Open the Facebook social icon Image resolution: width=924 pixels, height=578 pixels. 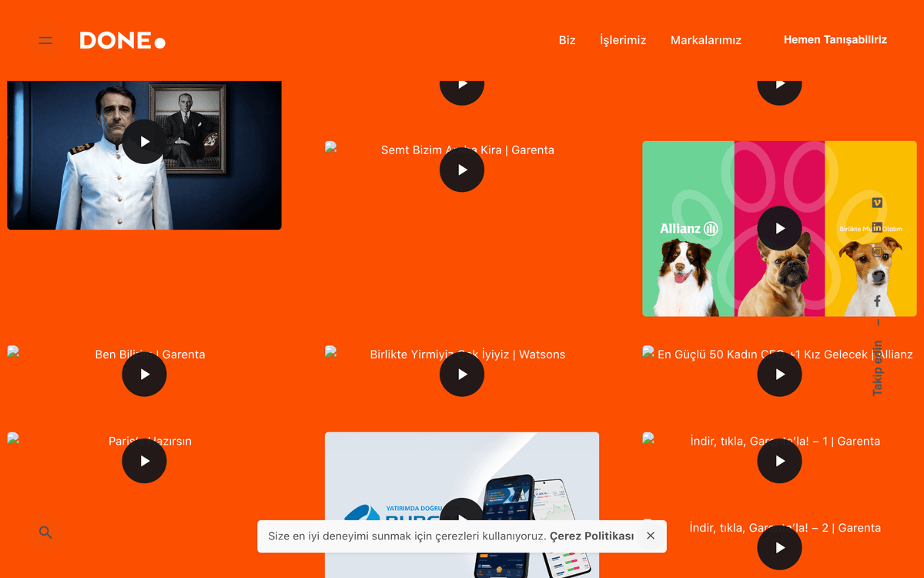pos(877,301)
